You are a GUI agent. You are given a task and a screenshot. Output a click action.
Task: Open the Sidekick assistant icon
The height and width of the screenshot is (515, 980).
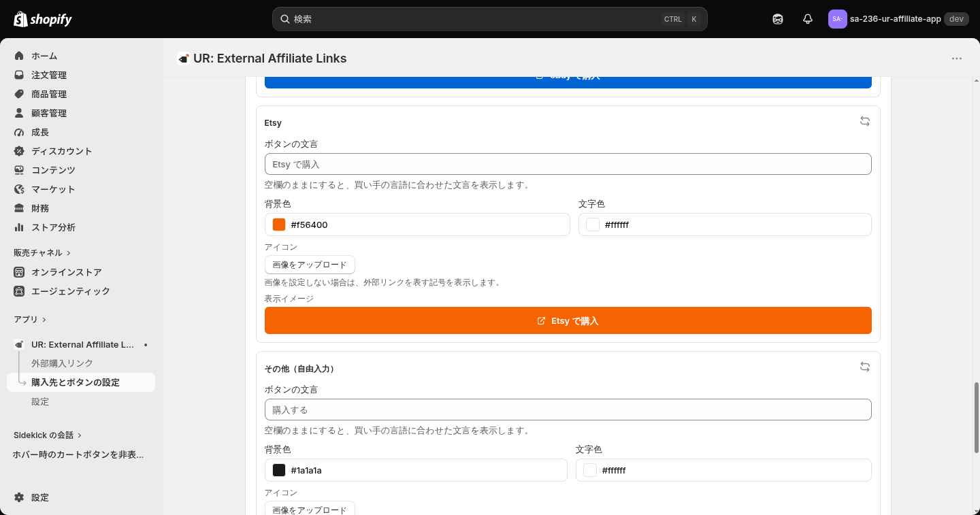(778, 19)
